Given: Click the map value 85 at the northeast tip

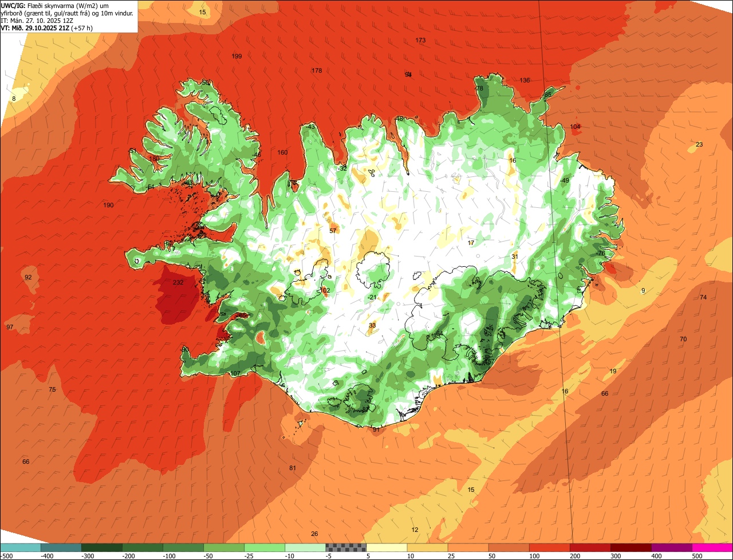Looking at the screenshot, I should coord(548,94).
